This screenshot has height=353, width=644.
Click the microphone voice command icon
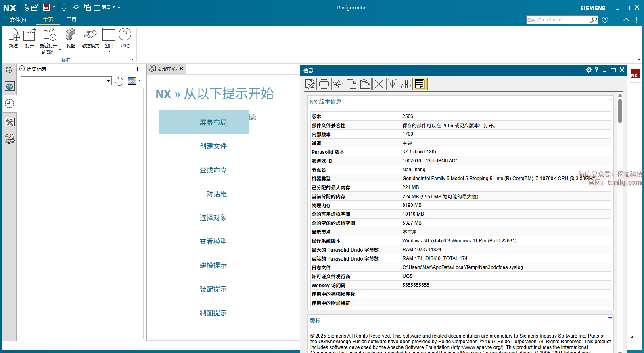(64, 7)
